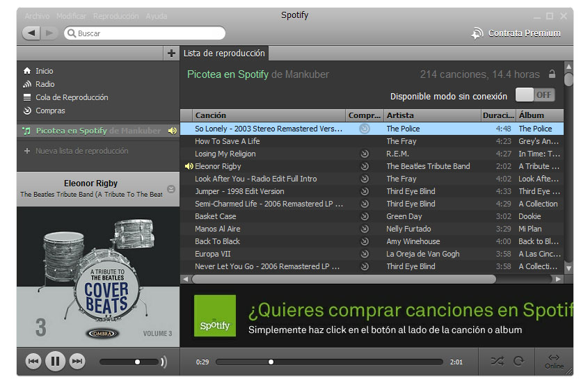Image resolution: width=588 pixels, height=388 pixels.
Task: Sort by Álbum column header
Action: click(540, 115)
